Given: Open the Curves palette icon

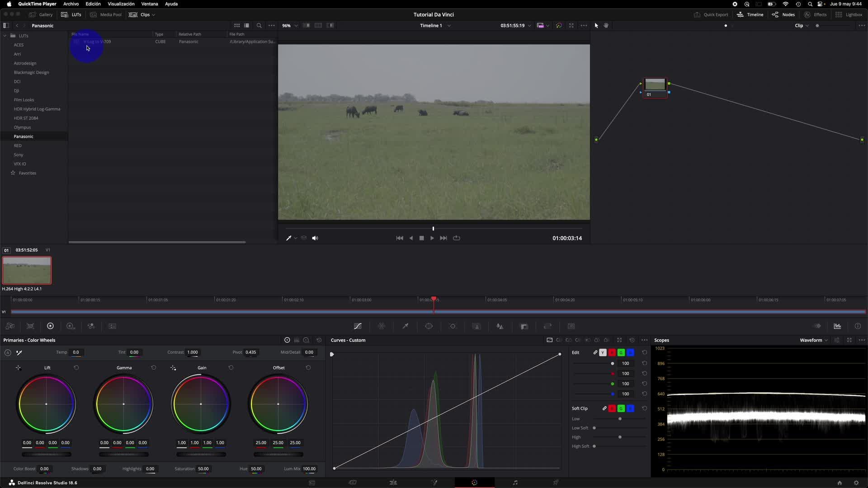Looking at the screenshot, I should tap(358, 326).
